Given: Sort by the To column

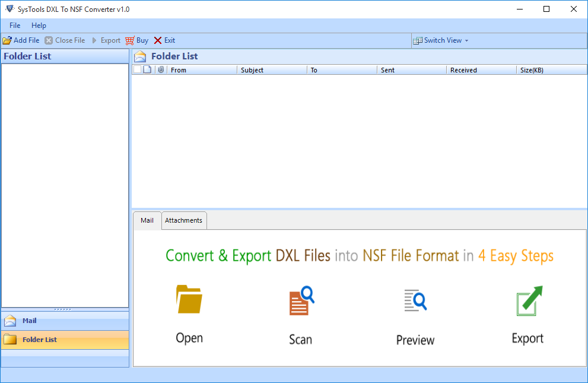Looking at the screenshot, I should coord(342,70).
